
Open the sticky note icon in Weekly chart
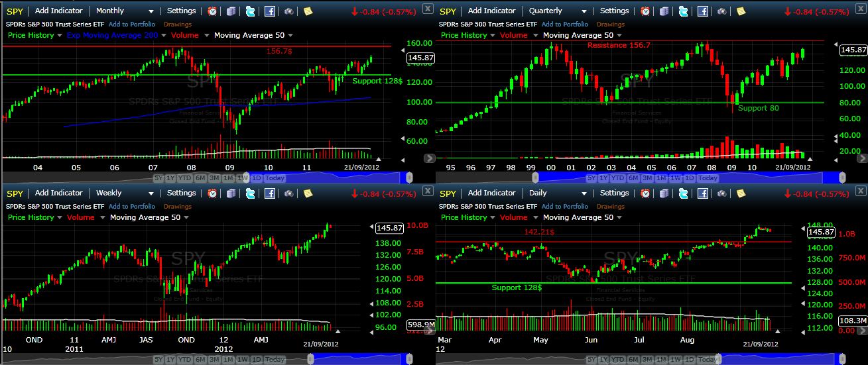[308, 193]
